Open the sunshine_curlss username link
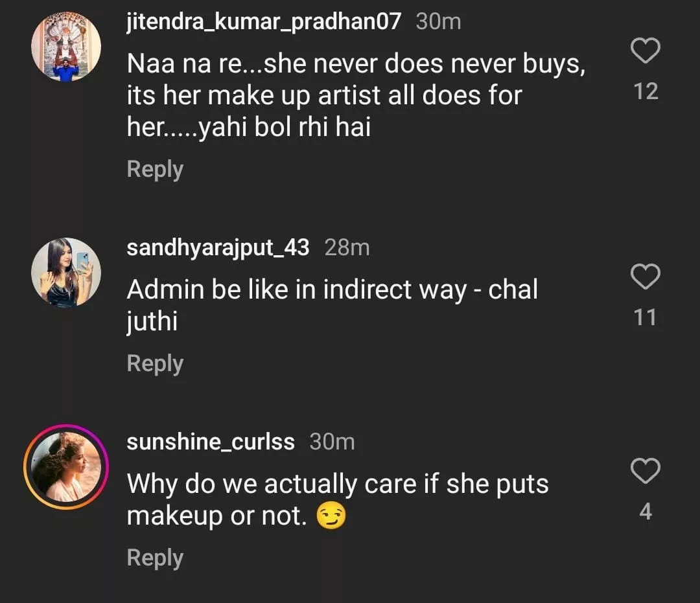Viewport: 700px width, 603px height. tap(211, 442)
